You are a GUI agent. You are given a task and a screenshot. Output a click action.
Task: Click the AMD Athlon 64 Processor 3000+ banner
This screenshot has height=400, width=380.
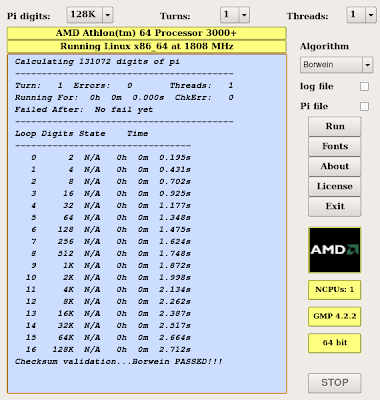147,33
